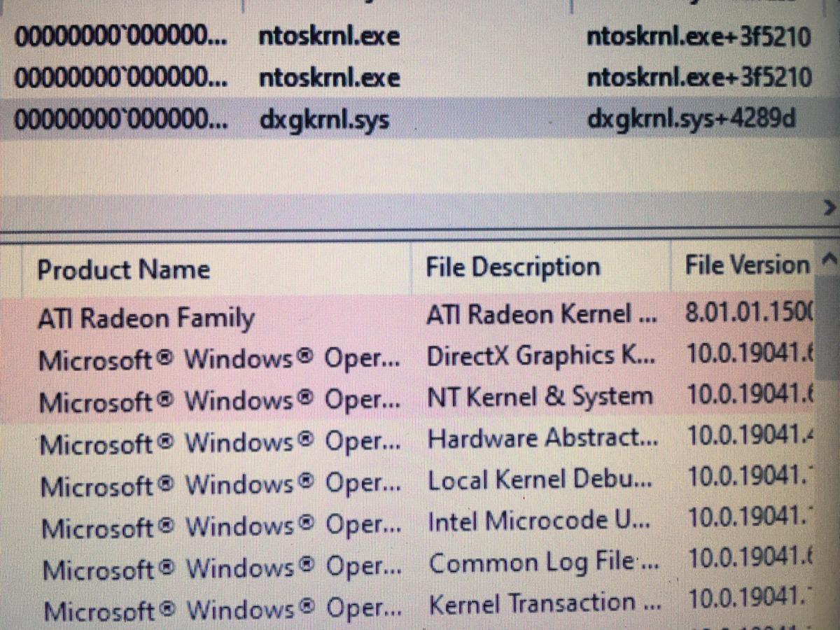Sort by File Version column header
This screenshot has width=840, height=630.
coord(745,265)
